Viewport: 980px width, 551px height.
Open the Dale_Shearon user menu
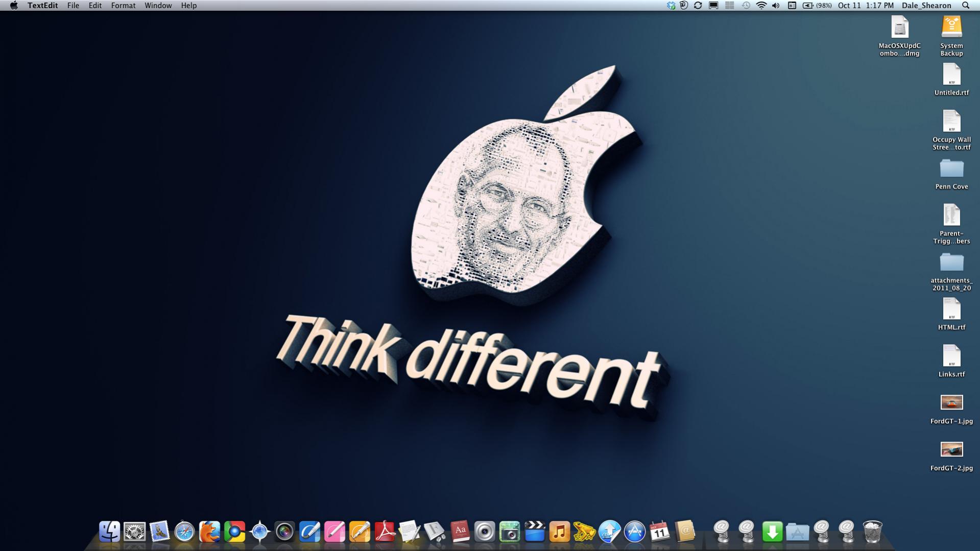tap(926, 5)
